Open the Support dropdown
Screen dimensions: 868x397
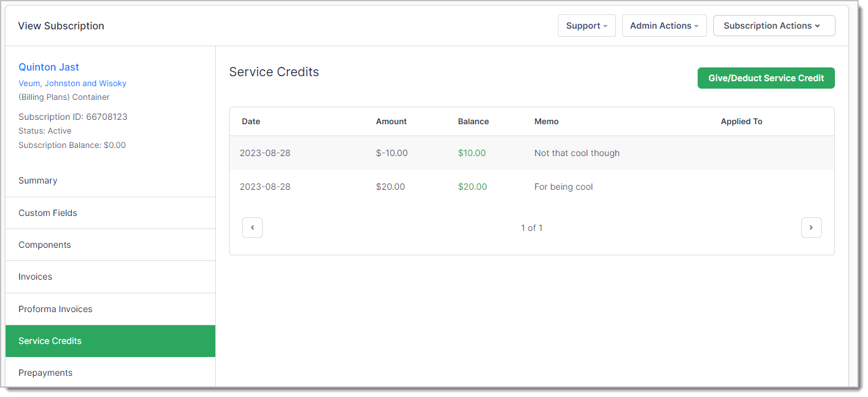click(x=586, y=26)
